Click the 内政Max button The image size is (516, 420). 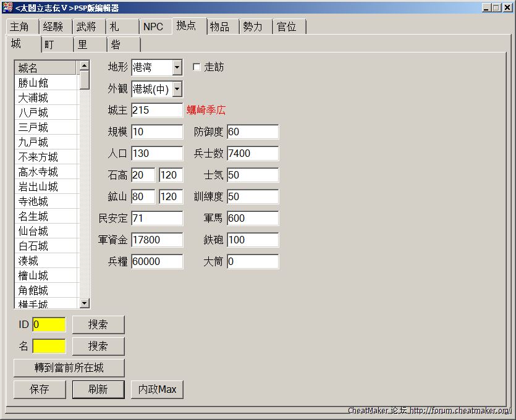pos(157,389)
